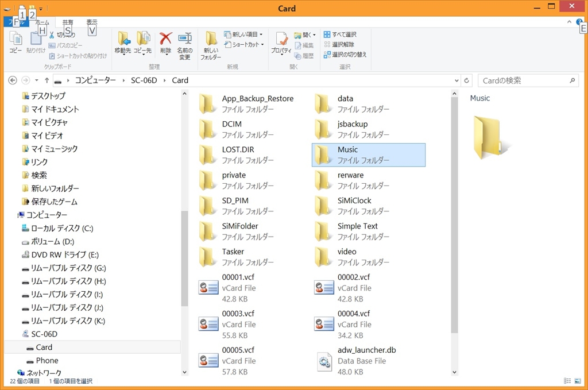Open the 表示 ribbon tab
This screenshot has width=588, height=390.
(x=92, y=22)
